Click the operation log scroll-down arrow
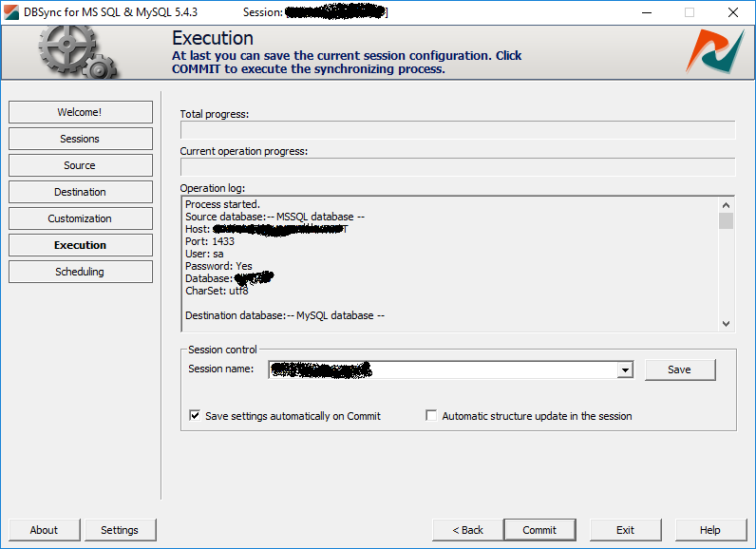Viewport: 756px width, 549px height. click(x=727, y=324)
